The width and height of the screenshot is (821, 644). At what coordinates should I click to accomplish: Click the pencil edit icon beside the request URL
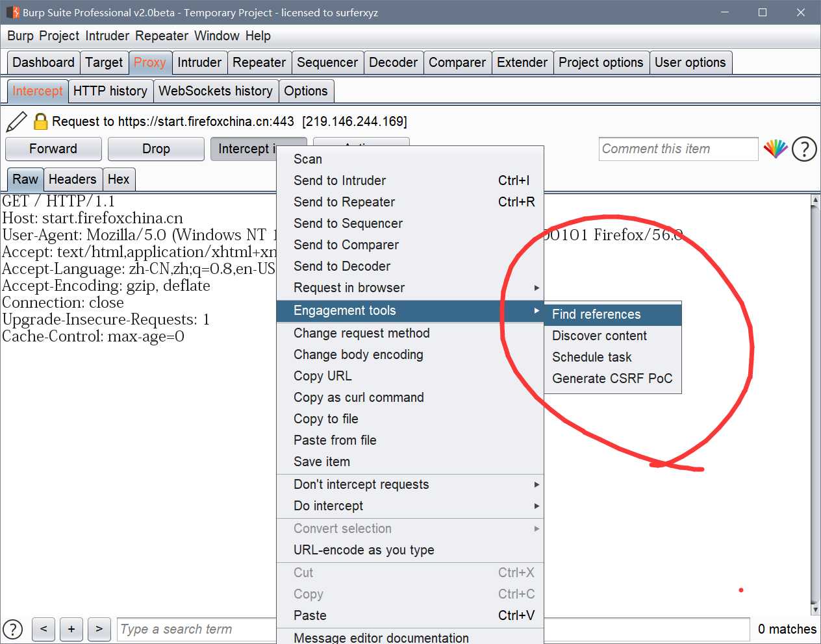point(16,121)
